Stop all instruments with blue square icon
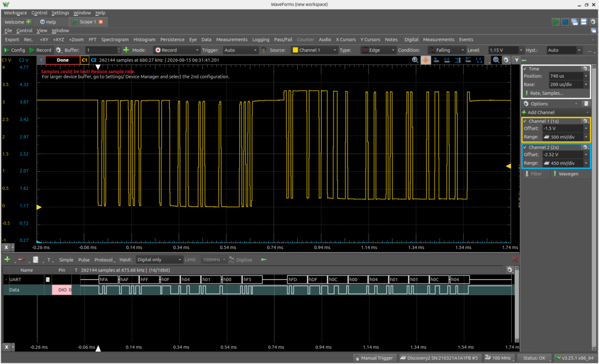The image size is (599, 364). (565, 22)
